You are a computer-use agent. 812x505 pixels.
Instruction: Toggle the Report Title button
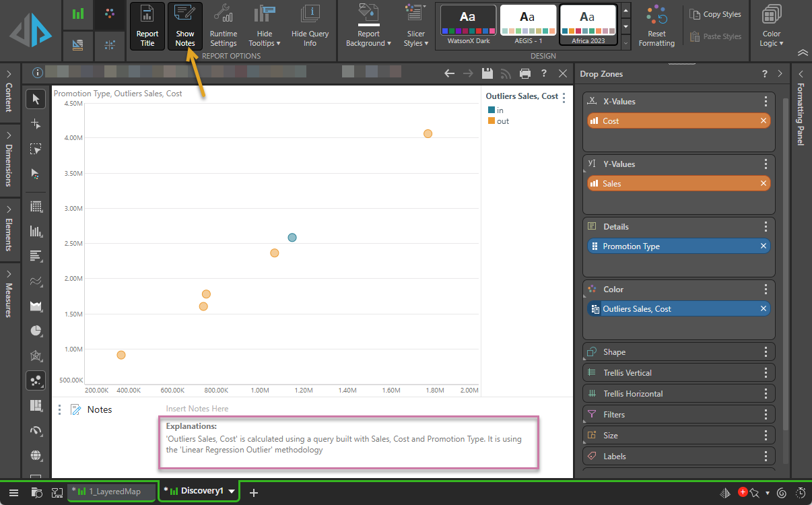pyautogui.click(x=147, y=27)
